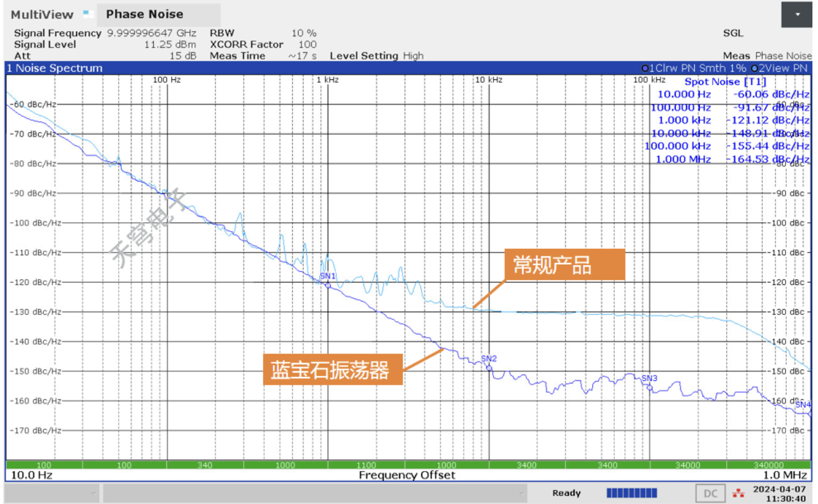Open the Signal Frequency setting
This screenshot has height=504, width=818.
tap(105, 33)
